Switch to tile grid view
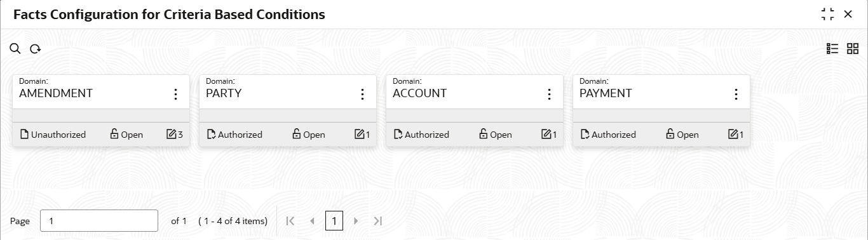 (853, 49)
